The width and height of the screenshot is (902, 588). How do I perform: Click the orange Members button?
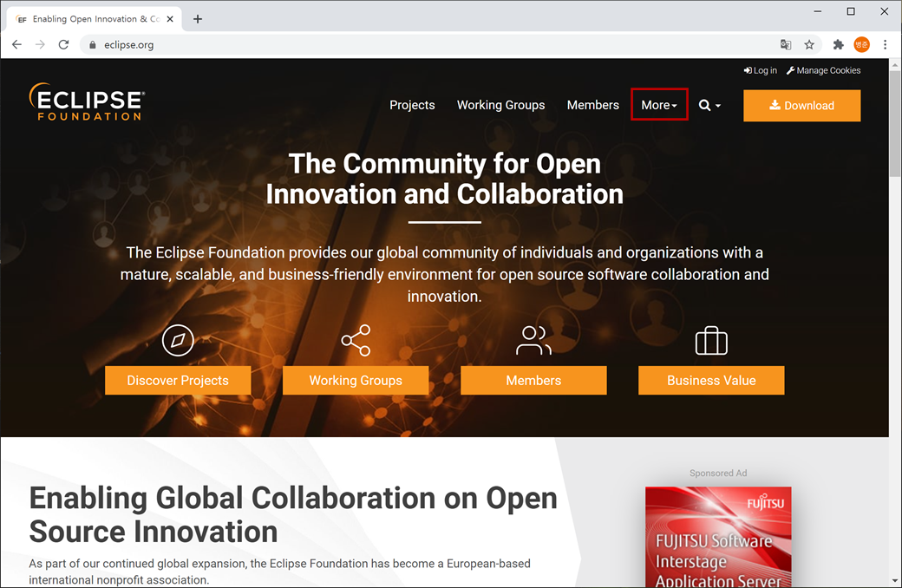click(533, 381)
